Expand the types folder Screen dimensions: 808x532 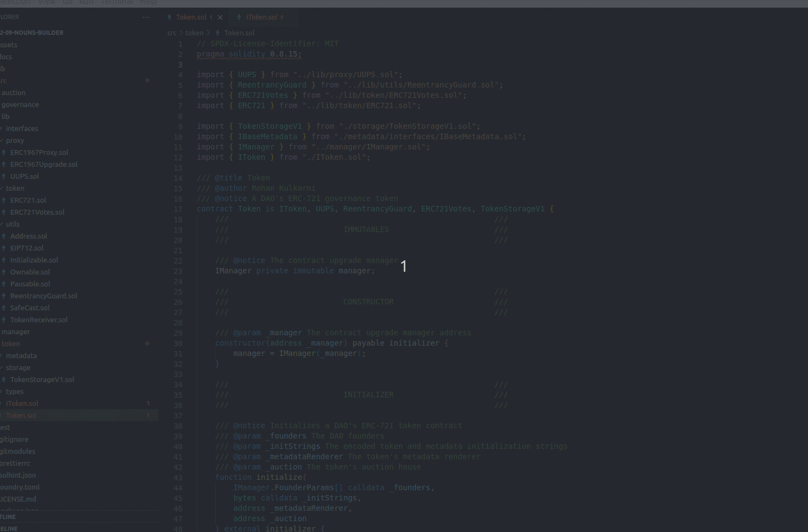pyautogui.click(x=14, y=391)
